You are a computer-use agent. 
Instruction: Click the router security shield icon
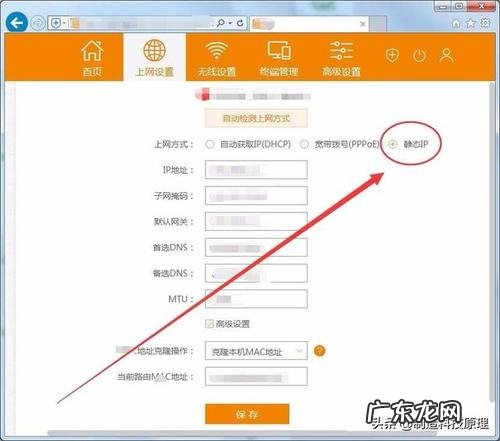392,55
